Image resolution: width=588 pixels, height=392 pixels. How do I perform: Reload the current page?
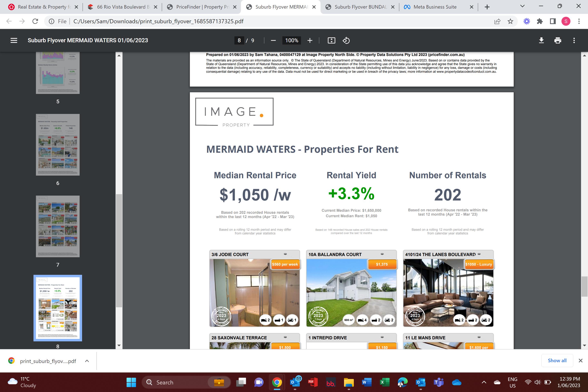click(35, 21)
